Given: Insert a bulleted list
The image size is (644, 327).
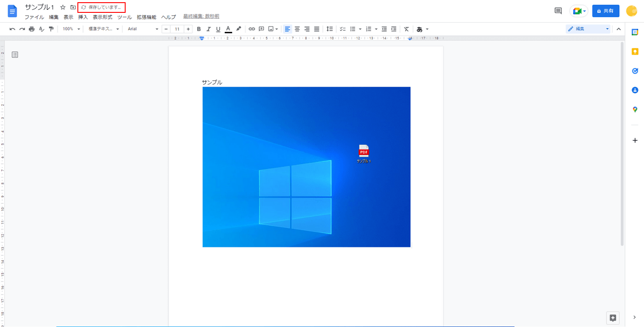Looking at the screenshot, I should tap(353, 29).
